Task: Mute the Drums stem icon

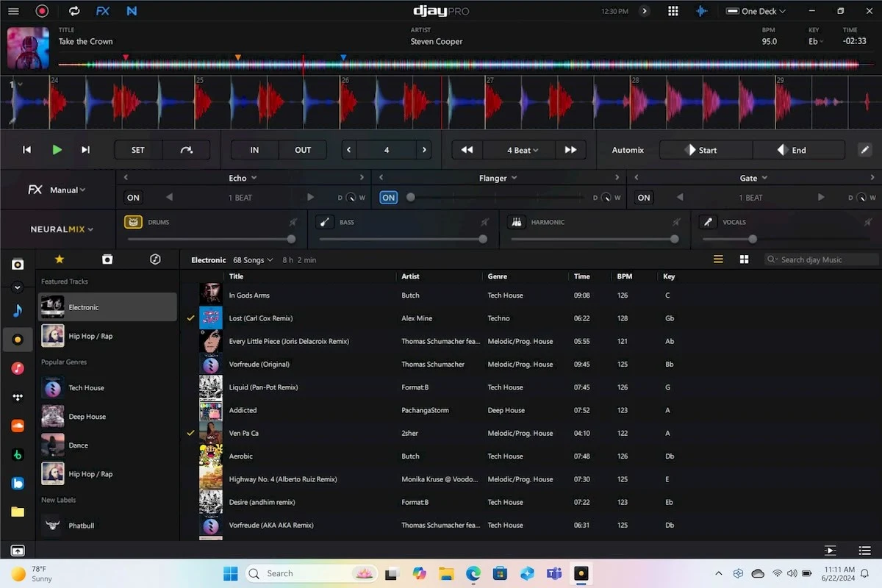Action: [x=133, y=222]
